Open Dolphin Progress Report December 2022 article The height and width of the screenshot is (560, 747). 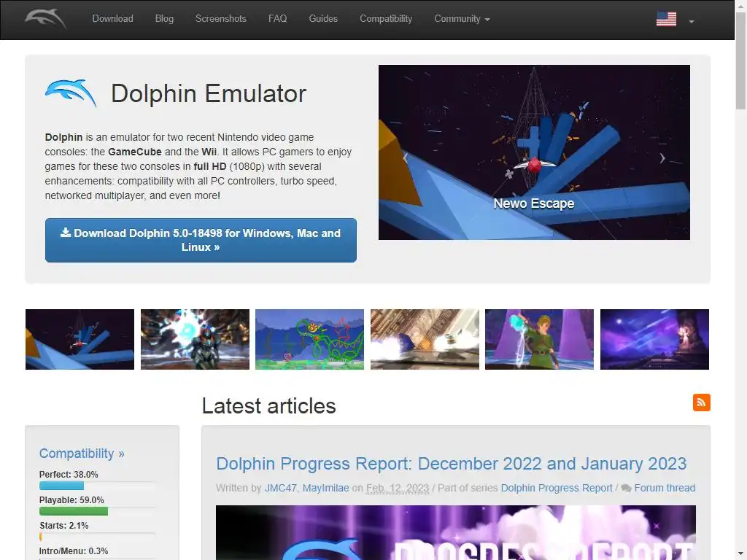pos(451,463)
